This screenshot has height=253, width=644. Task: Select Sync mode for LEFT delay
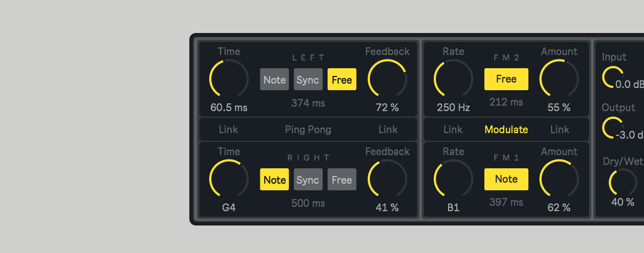[x=308, y=80]
